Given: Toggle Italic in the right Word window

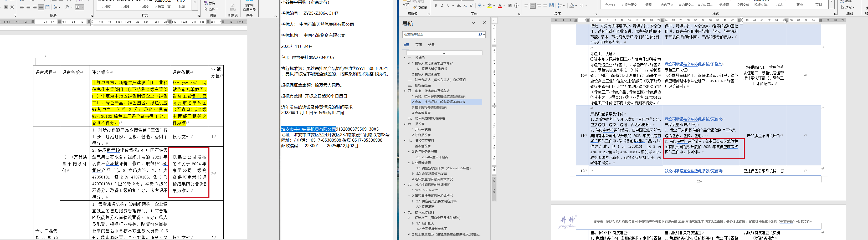Looking at the screenshot, I should coord(442,6).
